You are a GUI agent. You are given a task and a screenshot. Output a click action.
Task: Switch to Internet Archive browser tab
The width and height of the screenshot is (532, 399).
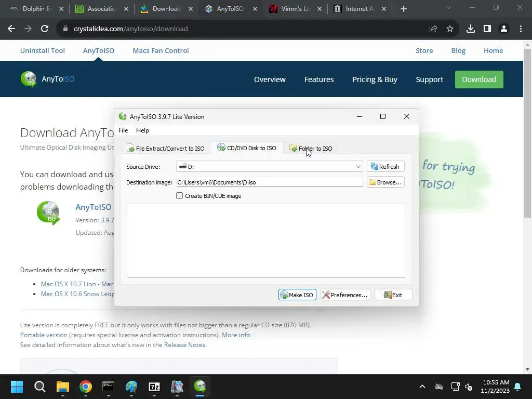pos(359,9)
